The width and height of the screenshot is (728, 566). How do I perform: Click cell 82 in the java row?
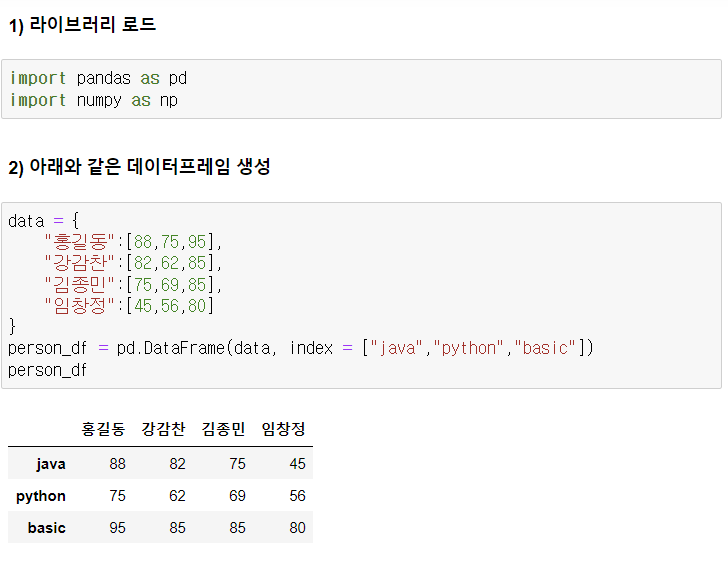[x=177, y=463]
